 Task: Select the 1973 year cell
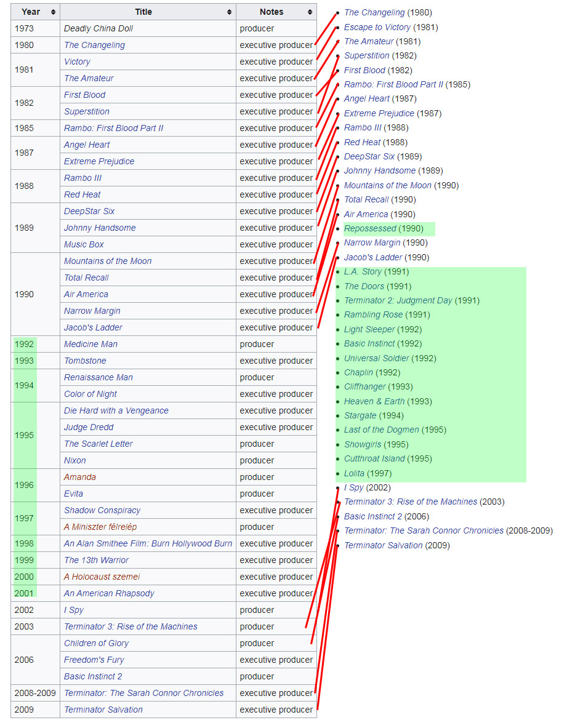tap(35, 28)
